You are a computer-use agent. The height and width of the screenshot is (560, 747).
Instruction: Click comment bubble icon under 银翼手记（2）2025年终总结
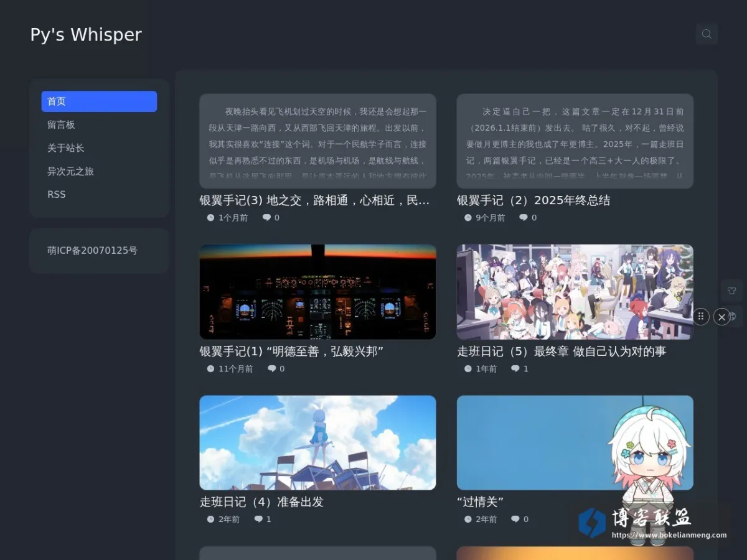click(x=524, y=218)
